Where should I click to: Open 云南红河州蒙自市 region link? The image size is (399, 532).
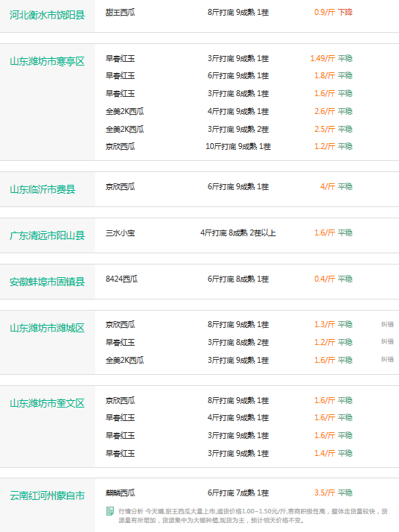47,495
